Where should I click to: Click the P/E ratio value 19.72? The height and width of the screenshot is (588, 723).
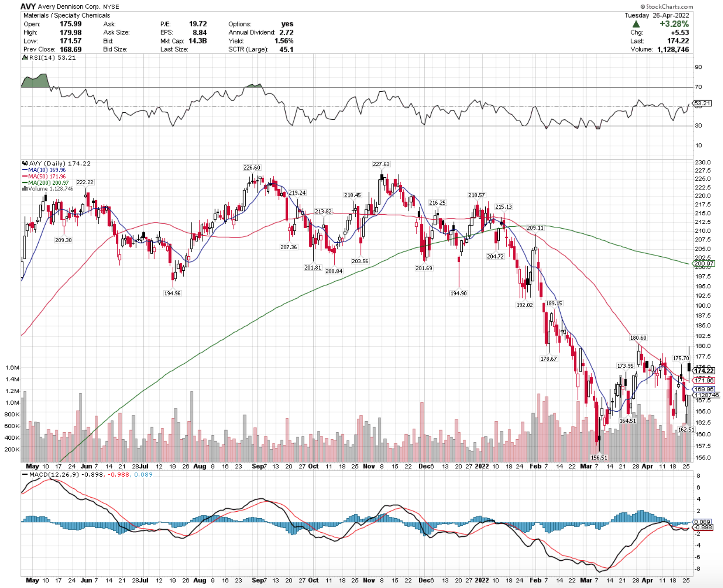coord(198,24)
